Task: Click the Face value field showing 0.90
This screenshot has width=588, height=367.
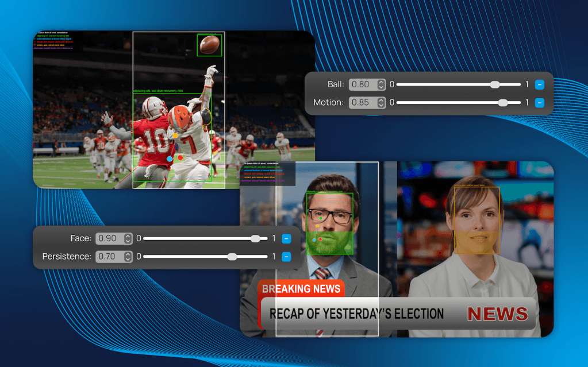Action: tap(114, 238)
